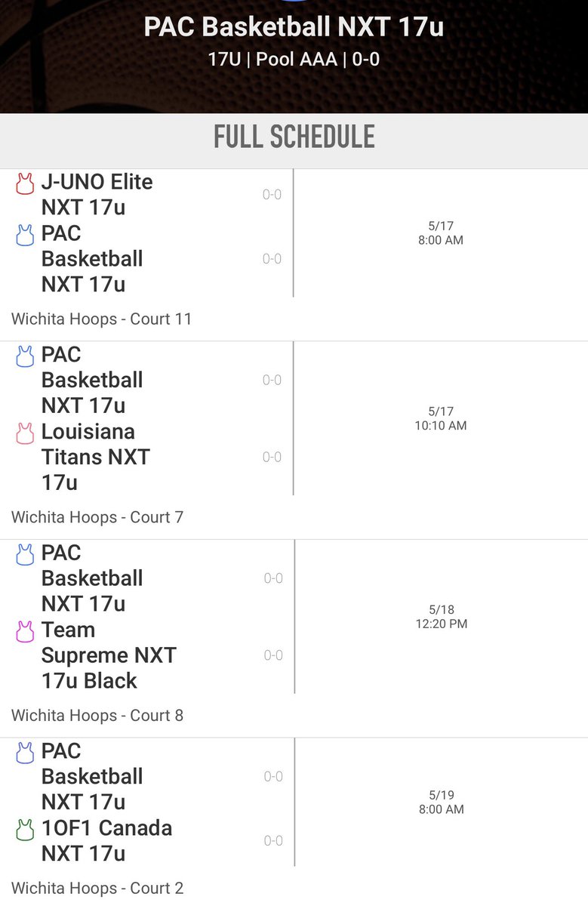Open the 1OF1 Canada NXT 17u team

106,840
